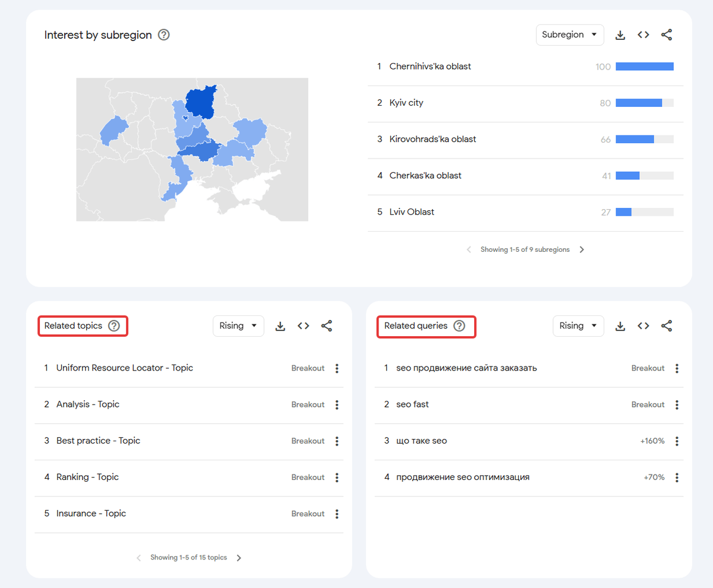Open Ranking - Topic
Screen dimensions: 713x588
pyautogui.click(x=87, y=477)
